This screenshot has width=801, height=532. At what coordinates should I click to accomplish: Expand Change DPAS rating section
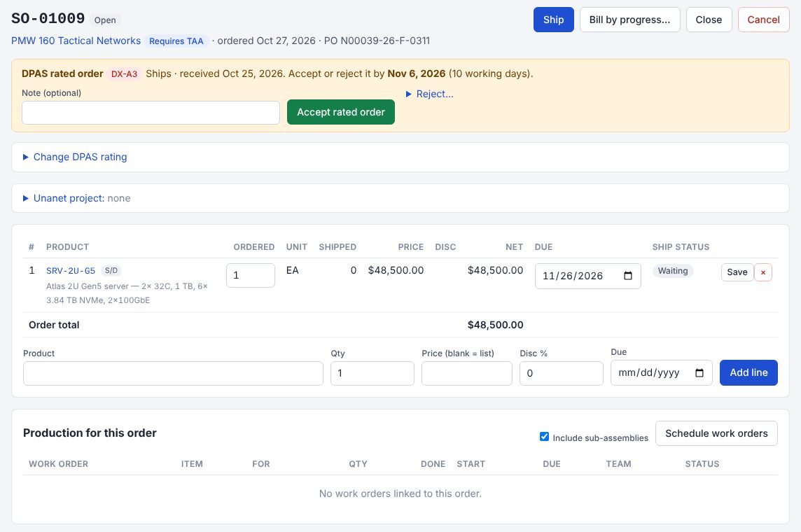point(75,157)
